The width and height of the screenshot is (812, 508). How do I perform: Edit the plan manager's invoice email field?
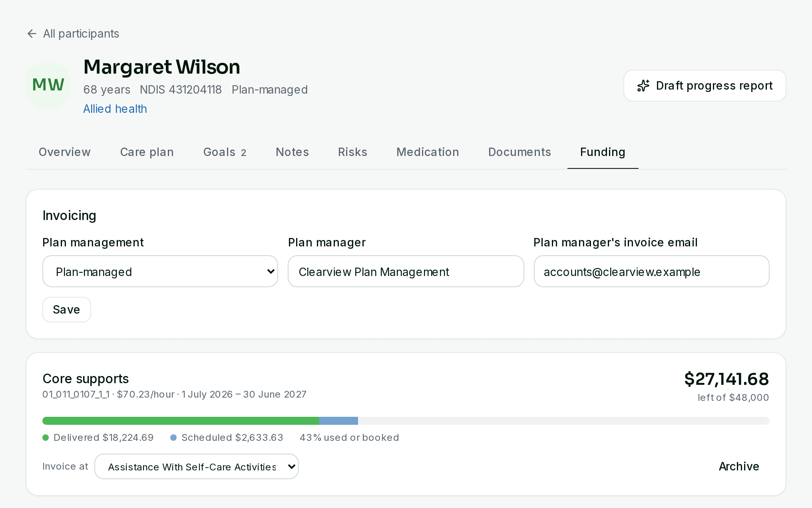click(x=651, y=271)
